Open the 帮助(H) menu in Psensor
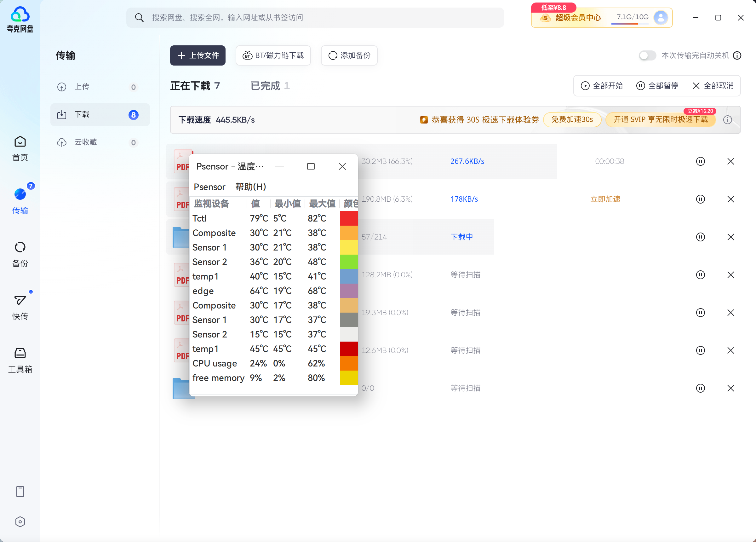 (x=251, y=187)
